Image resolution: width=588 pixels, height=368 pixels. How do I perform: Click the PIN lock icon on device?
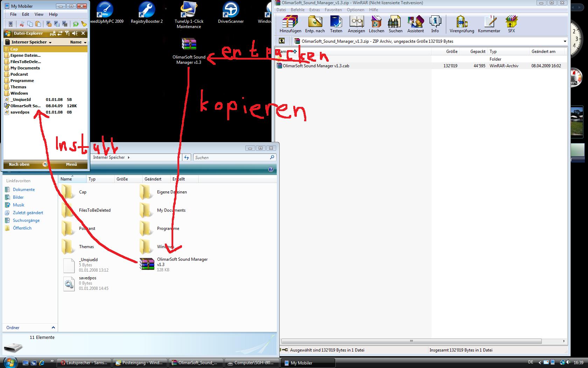click(x=53, y=34)
